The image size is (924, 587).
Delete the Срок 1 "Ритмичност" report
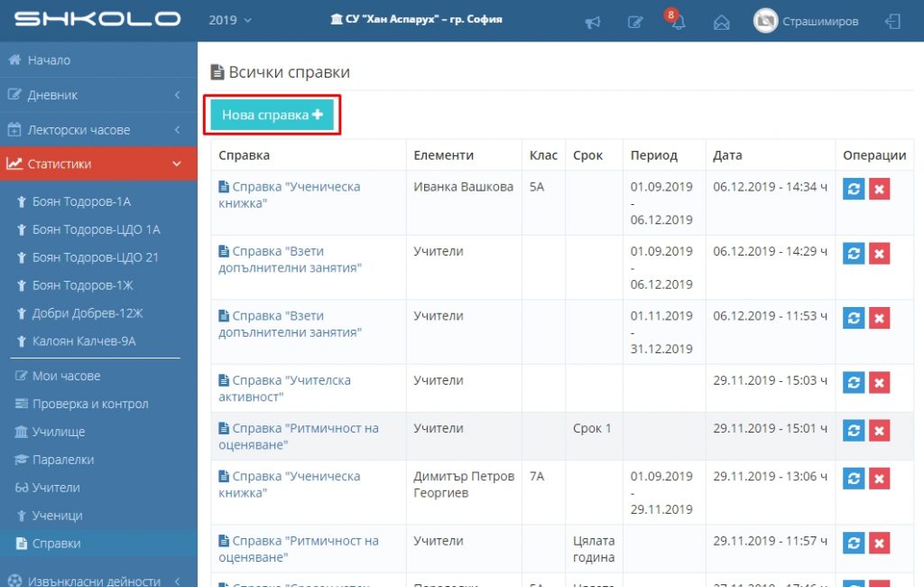pyautogui.click(x=879, y=431)
